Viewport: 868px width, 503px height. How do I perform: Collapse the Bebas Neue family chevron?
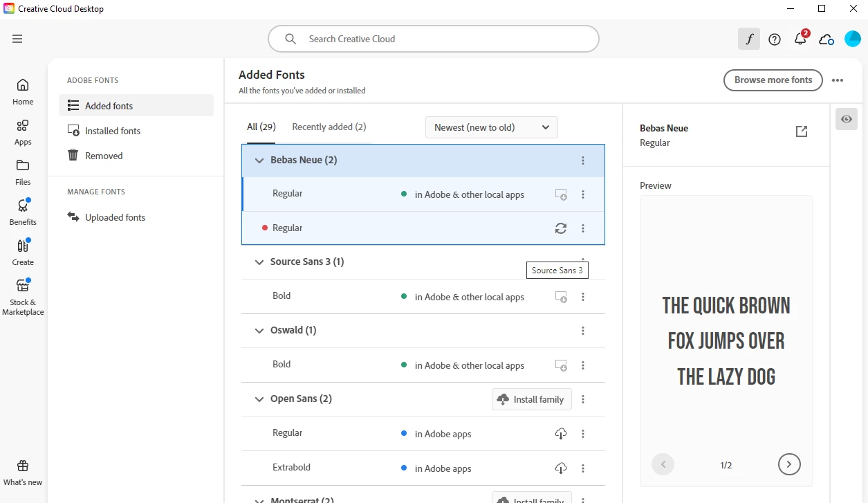pyautogui.click(x=259, y=161)
